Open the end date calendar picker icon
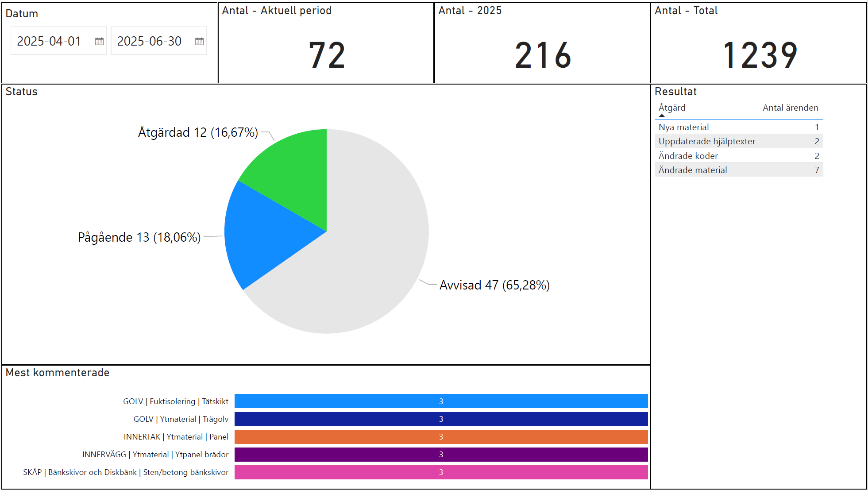 tap(199, 41)
